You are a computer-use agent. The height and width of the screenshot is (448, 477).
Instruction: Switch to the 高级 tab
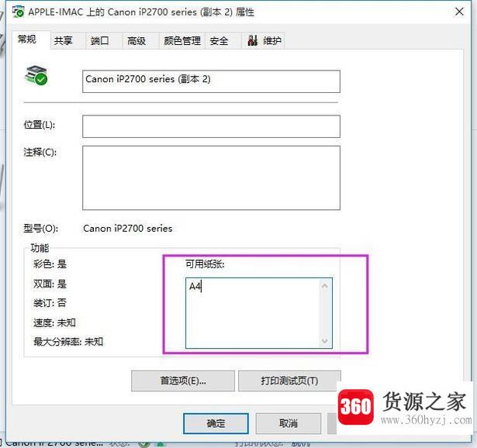[x=140, y=41]
